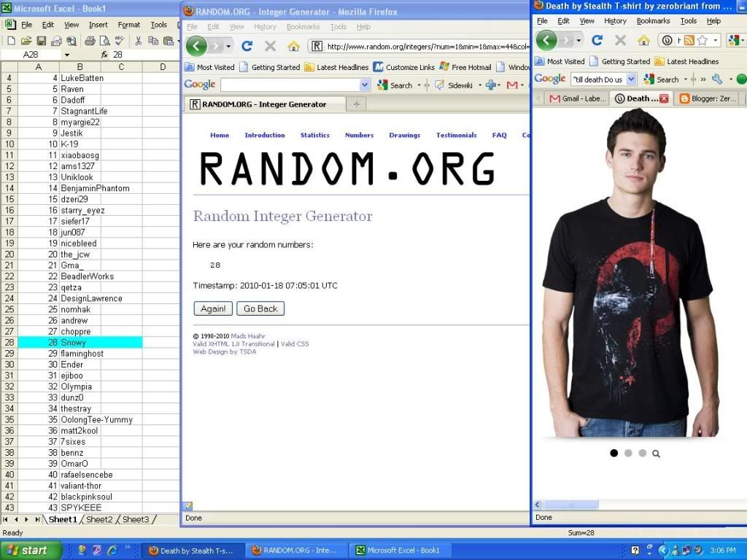747x560 pixels.
Task: Click the Copy icon in Excel toolbar
Action: click(153, 41)
